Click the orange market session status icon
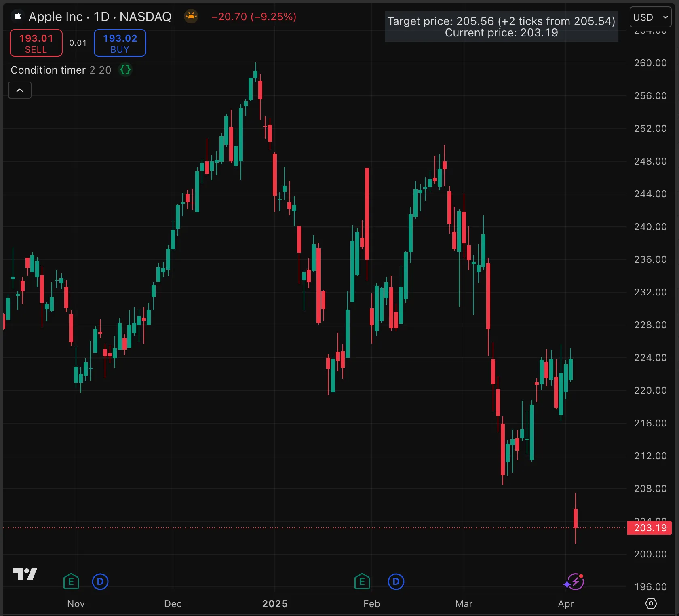Image resolution: width=679 pixels, height=616 pixels. 191,17
